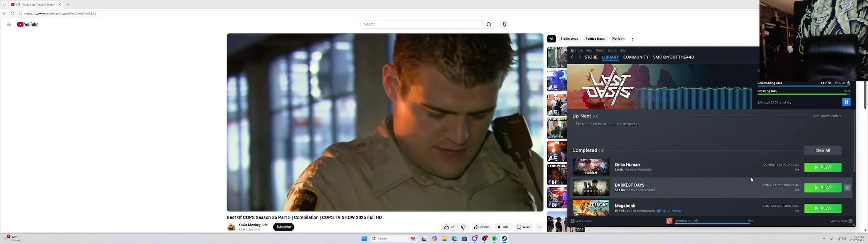The image size is (868, 244).
Task: Open the COMMUNITY tab in Steam
Action: (x=636, y=57)
